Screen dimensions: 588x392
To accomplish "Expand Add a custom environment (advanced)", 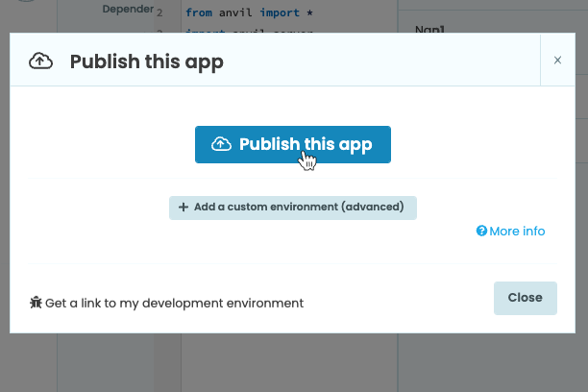I will coord(292,208).
